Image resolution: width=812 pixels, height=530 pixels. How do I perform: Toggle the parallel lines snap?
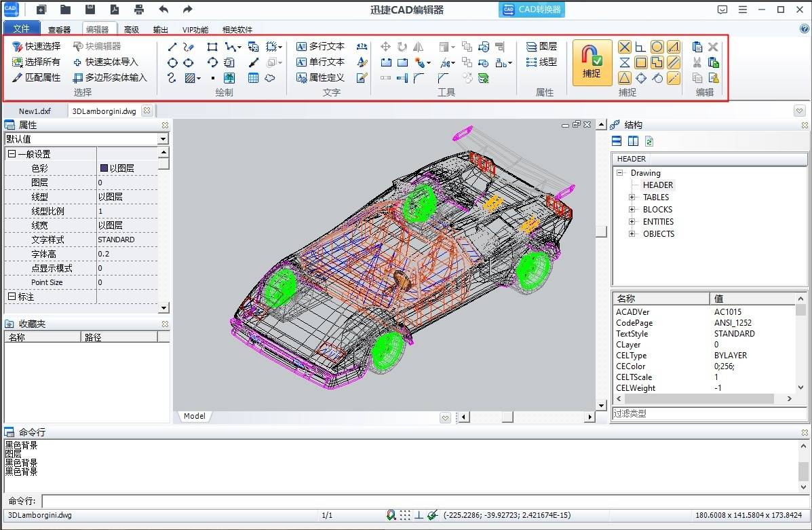[x=673, y=62]
